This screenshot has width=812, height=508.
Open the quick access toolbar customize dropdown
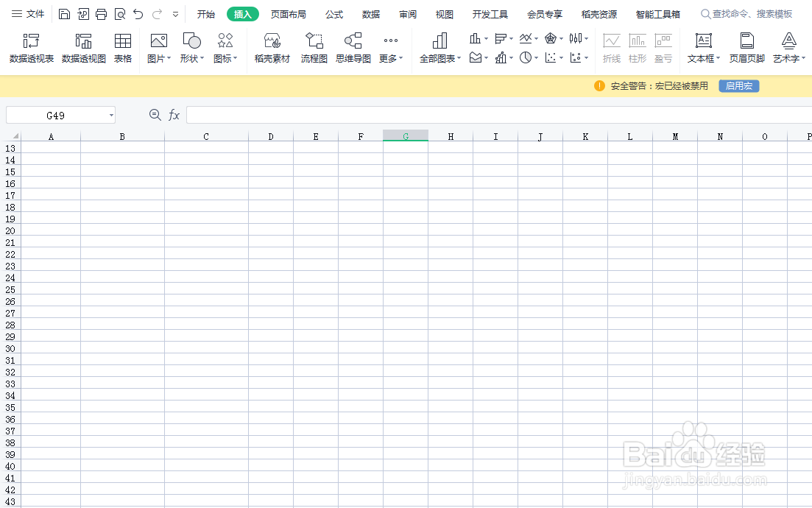coord(175,13)
